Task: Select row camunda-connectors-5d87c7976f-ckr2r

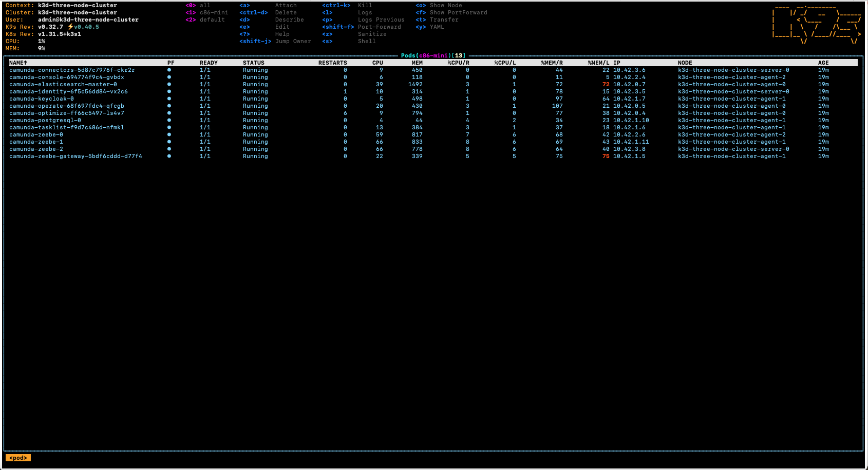Action: click(x=433, y=70)
